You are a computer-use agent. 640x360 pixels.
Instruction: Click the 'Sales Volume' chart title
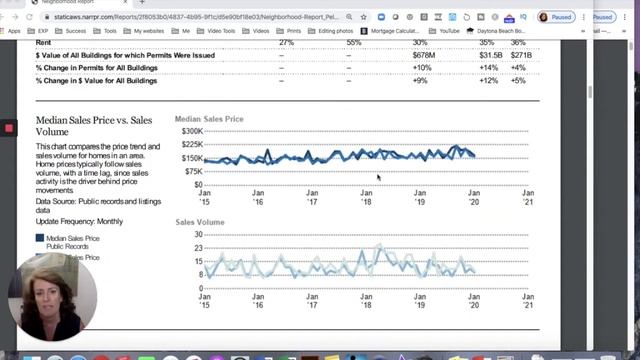200,222
